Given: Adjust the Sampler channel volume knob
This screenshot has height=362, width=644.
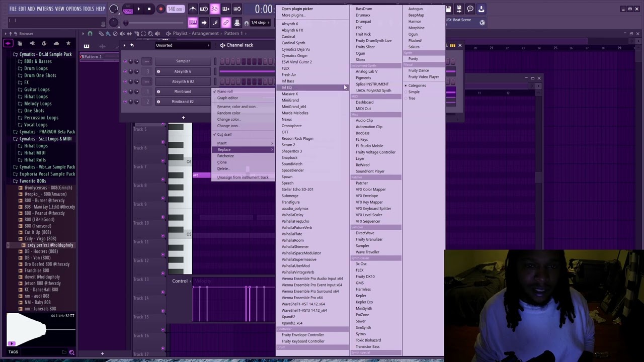Looking at the screenshot, I should tap(137, 61).
